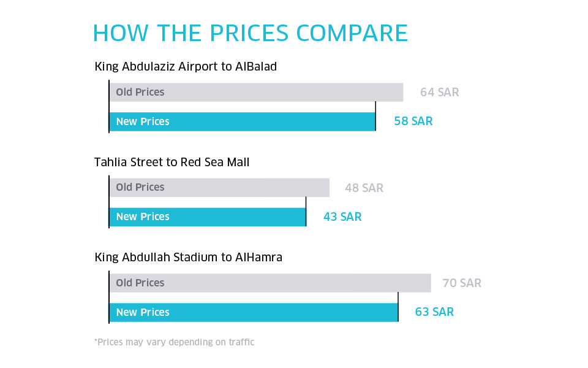
Task: Click the "King Abdullah Stadium to AlHamra" heading
Action: click(188, 258)
